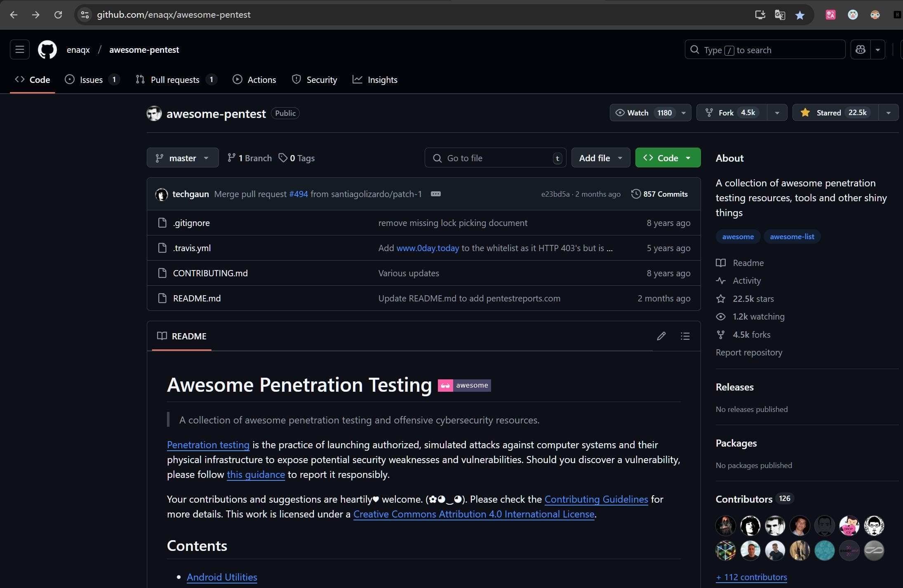Screen dimensions: 903x588
Task: Open 'this guidance' link
Action: (256, 475)
